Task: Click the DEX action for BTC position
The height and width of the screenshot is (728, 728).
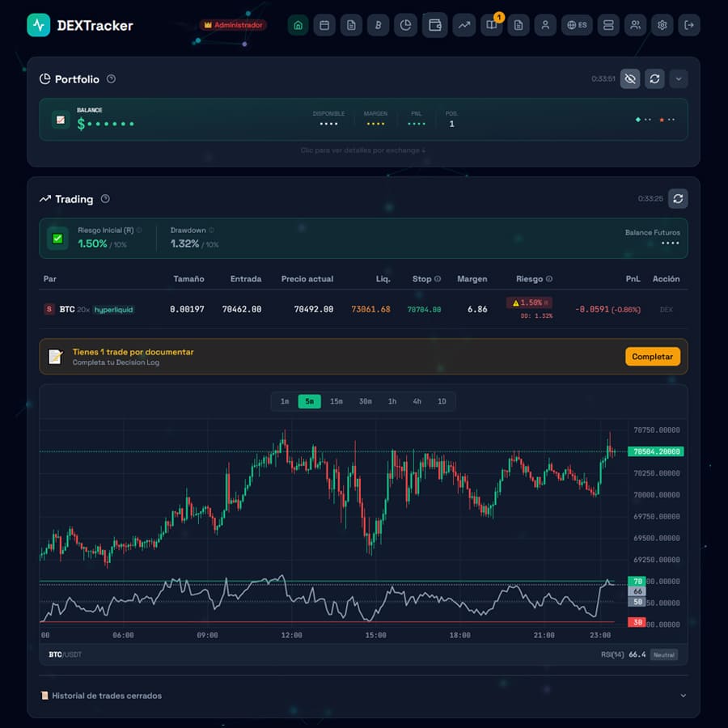Action: [x=666, y=309]
